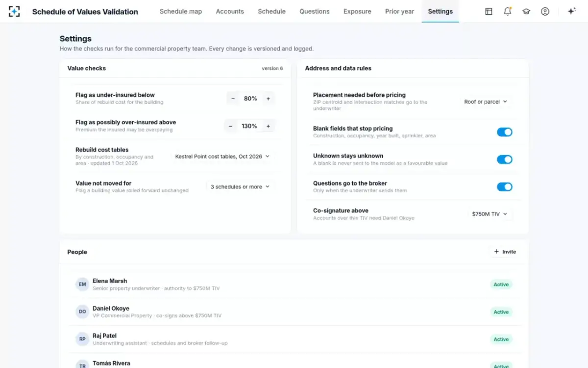The width and height of the screenshot is (588, 368).
Task: Open the learning graduation cap icon
Action: pos(526,11)
